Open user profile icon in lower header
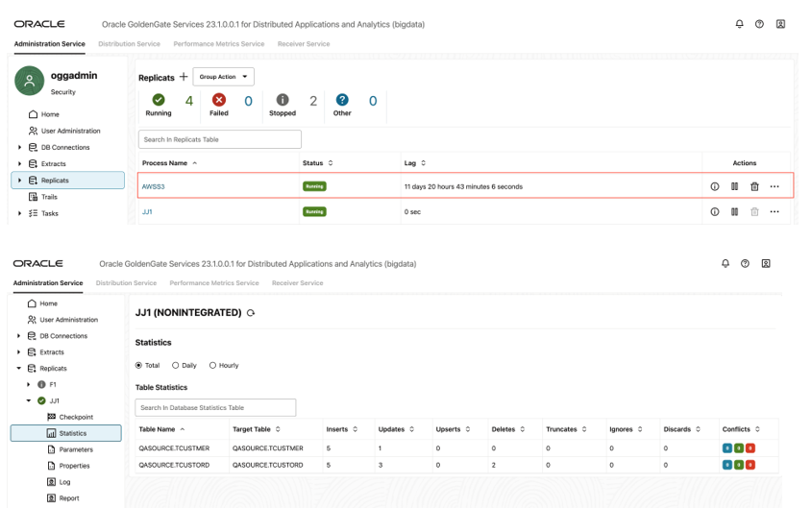Image resolution: width=812 pixels, height=508 pixels. click(766, 263)
